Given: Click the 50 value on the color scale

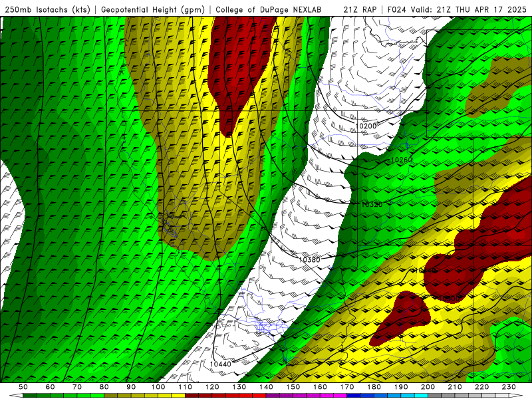Looking at the screenshot, I should 23,387.
